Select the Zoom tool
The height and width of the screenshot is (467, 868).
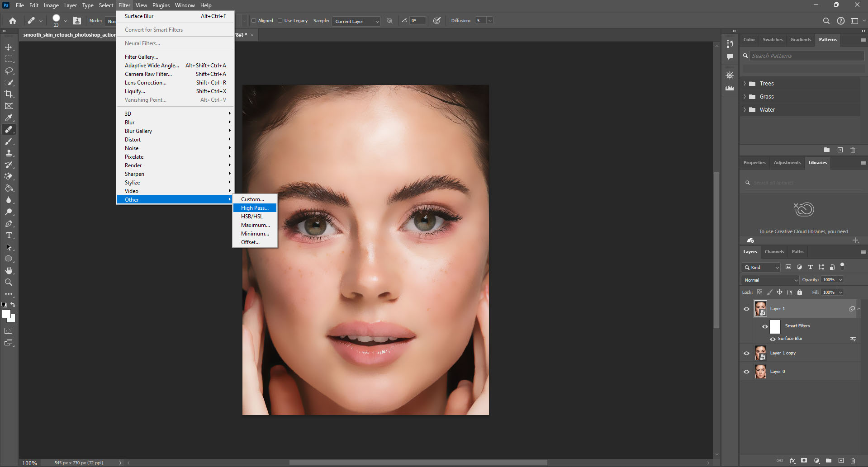pyautogui.click(x=9, y=282)
